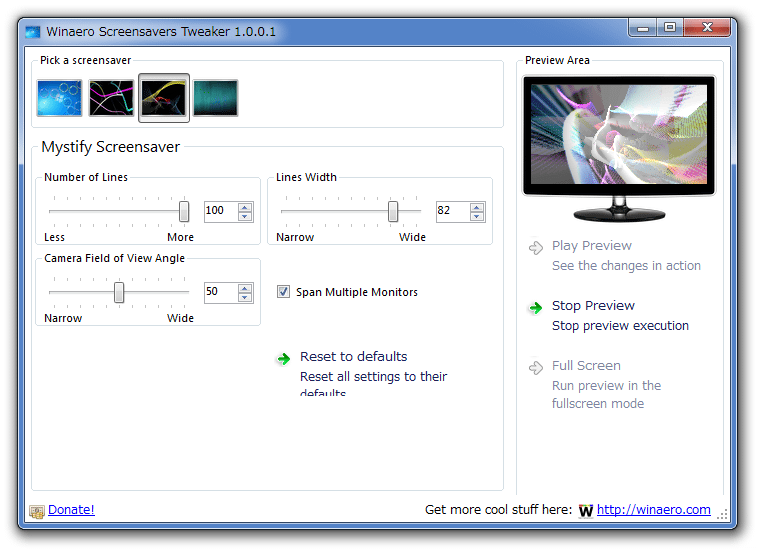The image size is (760, 550).
Task: Click the preview monitor image
Action: (x=619, y=148)
